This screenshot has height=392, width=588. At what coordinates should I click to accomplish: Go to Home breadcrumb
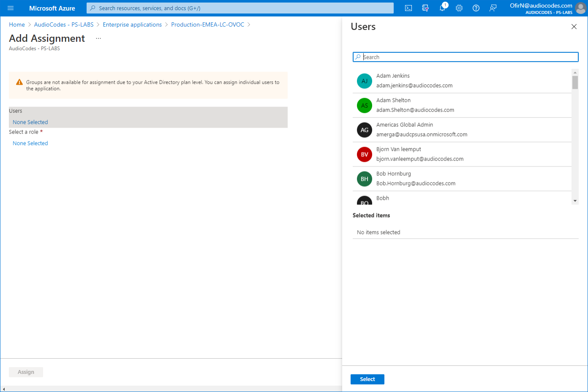[17, 24]
